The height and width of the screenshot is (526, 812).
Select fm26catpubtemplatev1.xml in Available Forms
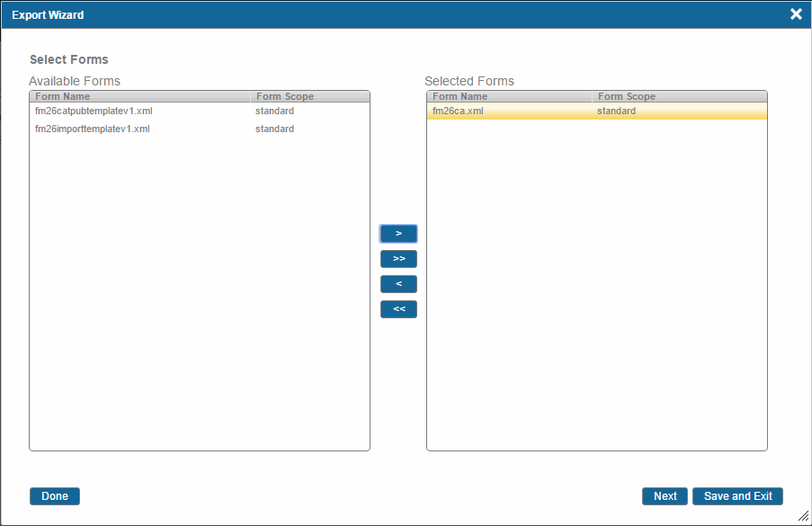(200, 111)
